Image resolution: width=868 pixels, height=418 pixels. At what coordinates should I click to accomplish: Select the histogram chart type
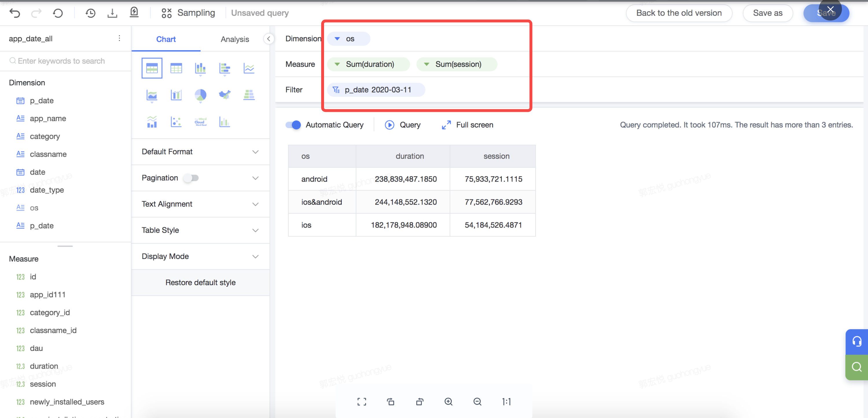[225, 122]
